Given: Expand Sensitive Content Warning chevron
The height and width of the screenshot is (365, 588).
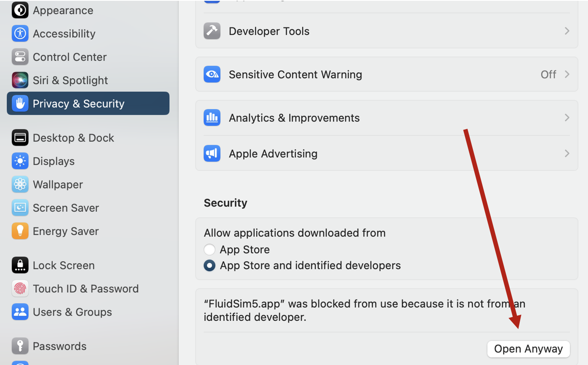Looking at the screenshot, I should [x=567, y=74].
